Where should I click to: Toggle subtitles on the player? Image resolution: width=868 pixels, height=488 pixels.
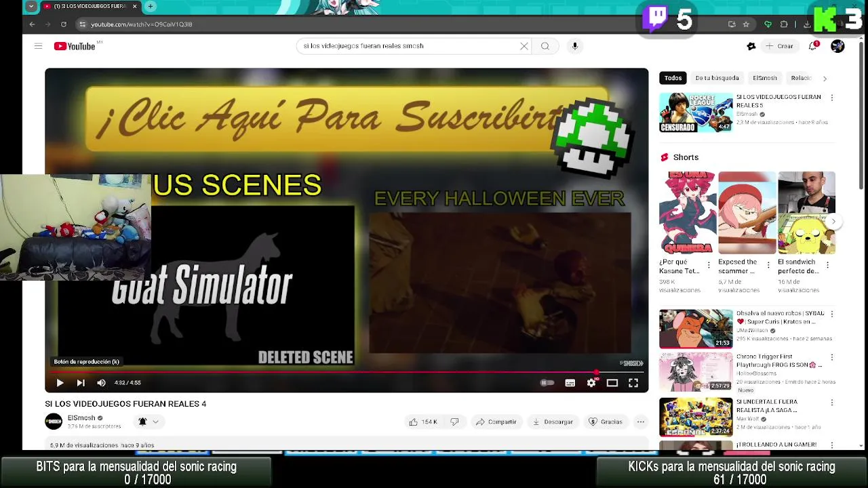pyautogui.click(x=570, y=383)
